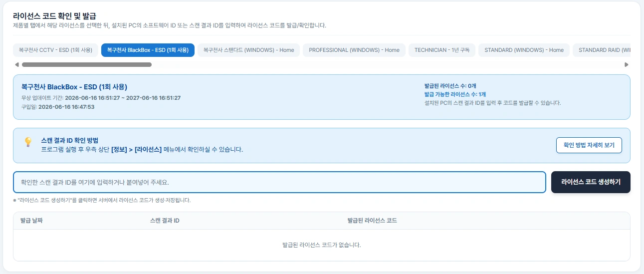This screenshot has height=274, width=644.
Task: Focus the 스캔 결과 ID input field
Action: [279, 182]
